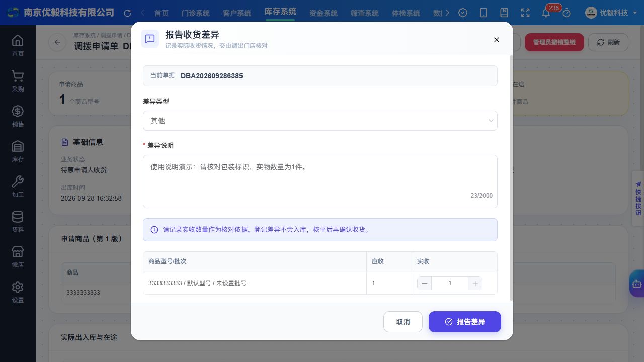Click the stopwatch icon in header
The width and height of the screenshot is (644, 362).
click(x=567, y=13)
